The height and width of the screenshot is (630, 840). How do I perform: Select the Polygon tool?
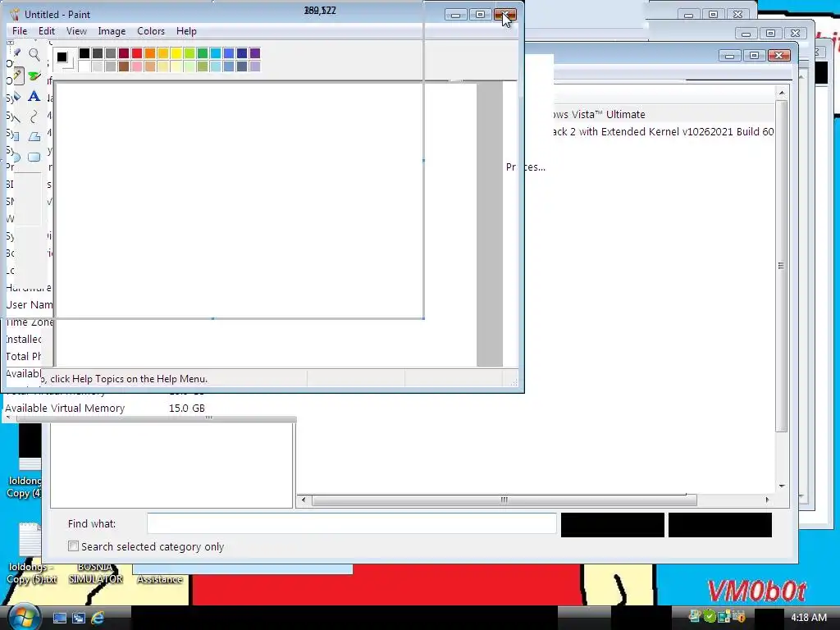pyautogui.click(x=34, y=137)
